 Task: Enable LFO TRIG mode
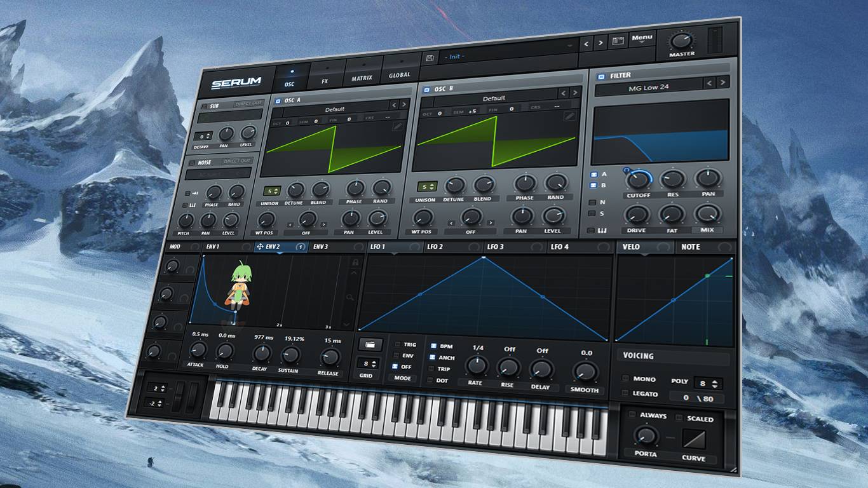(x=397, y=345)
